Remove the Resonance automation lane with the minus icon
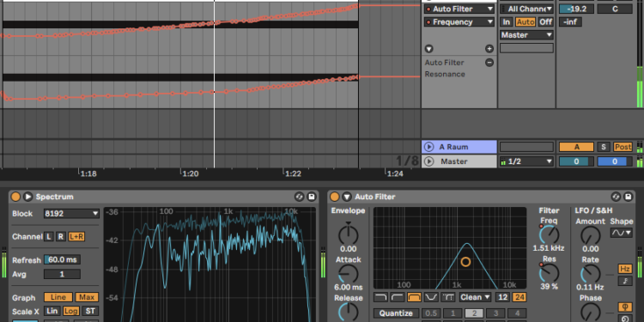 (489, 63)
